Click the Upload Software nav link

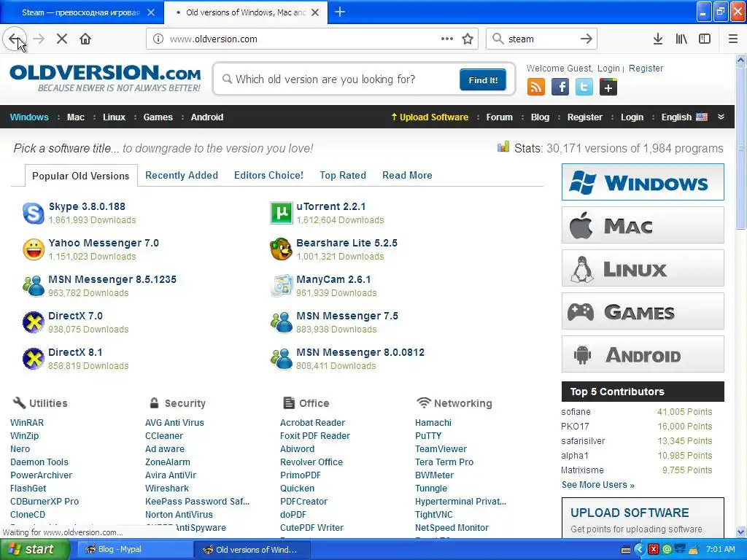430,117
